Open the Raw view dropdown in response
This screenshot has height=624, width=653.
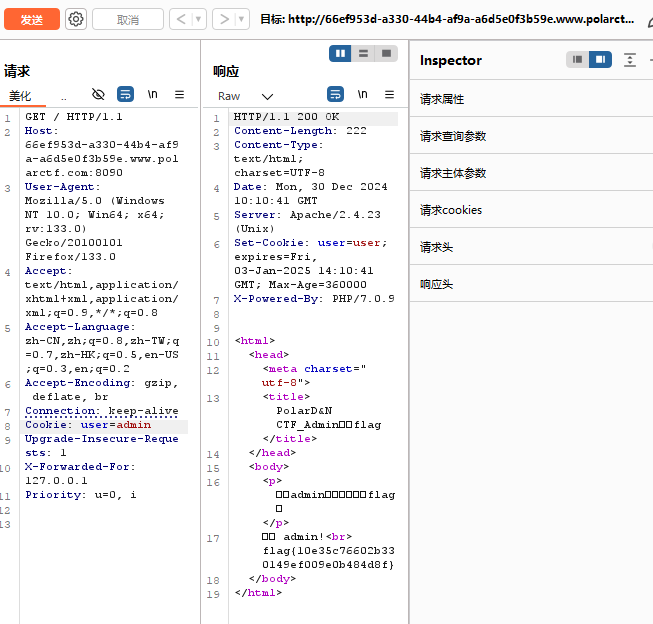coord(245,96)
